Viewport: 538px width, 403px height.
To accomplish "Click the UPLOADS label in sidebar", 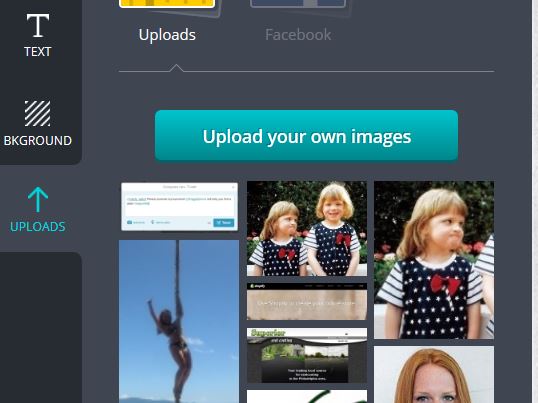I will pos(38,227).
